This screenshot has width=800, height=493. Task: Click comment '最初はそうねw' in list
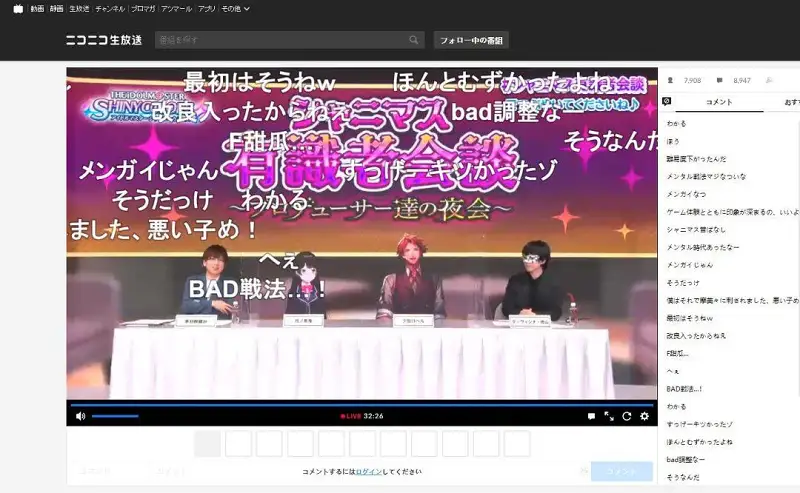(689, 318)
